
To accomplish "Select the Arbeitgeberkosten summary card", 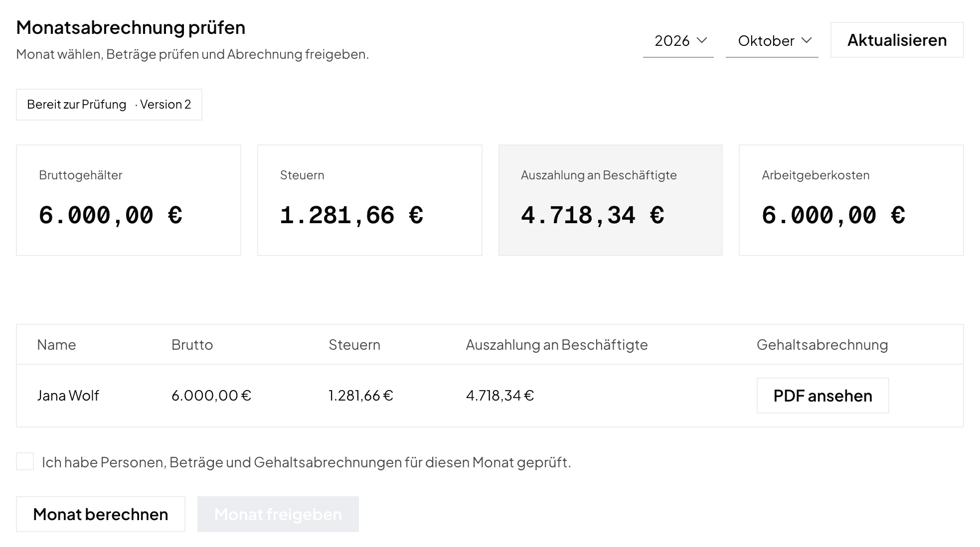I will click(851, 200).
